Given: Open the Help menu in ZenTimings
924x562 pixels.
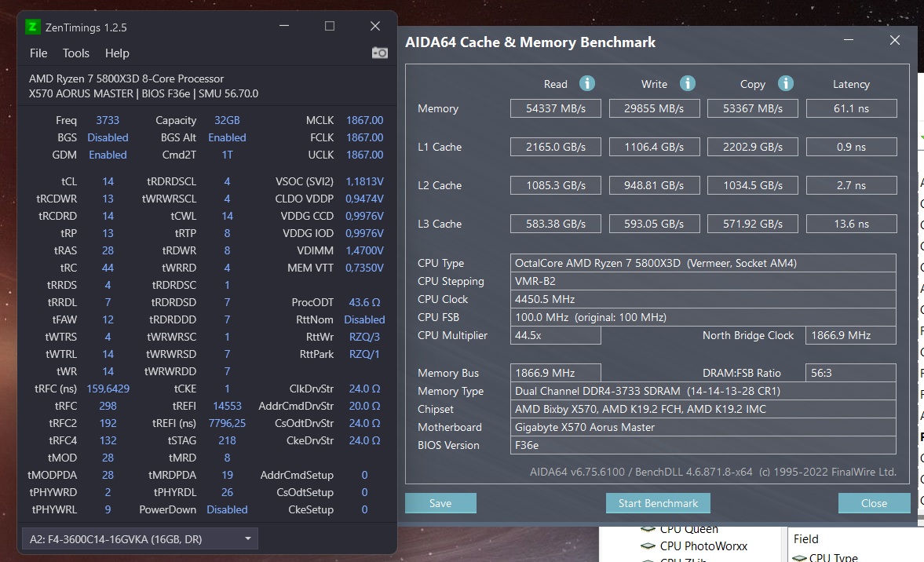Looking at the screenshot, I should tap(117, 53).
